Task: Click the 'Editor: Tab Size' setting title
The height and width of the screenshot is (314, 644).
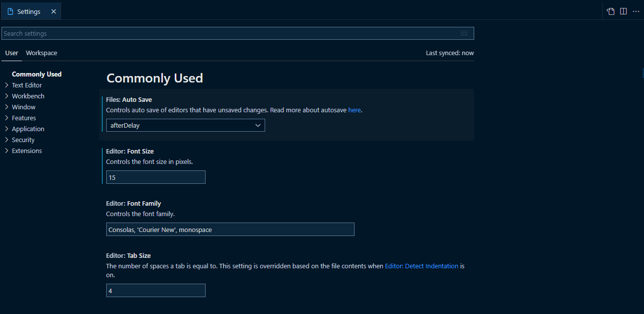Action: (129, 255)
